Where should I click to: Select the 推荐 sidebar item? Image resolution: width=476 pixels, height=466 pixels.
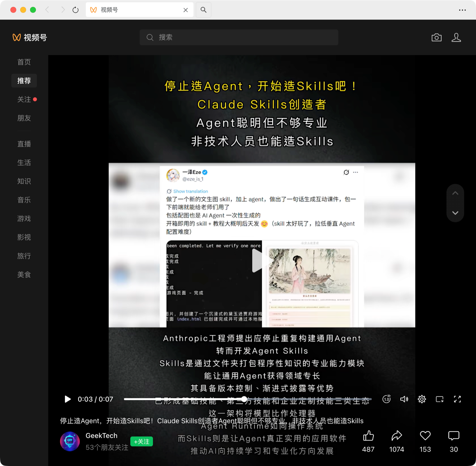(24, 81)
